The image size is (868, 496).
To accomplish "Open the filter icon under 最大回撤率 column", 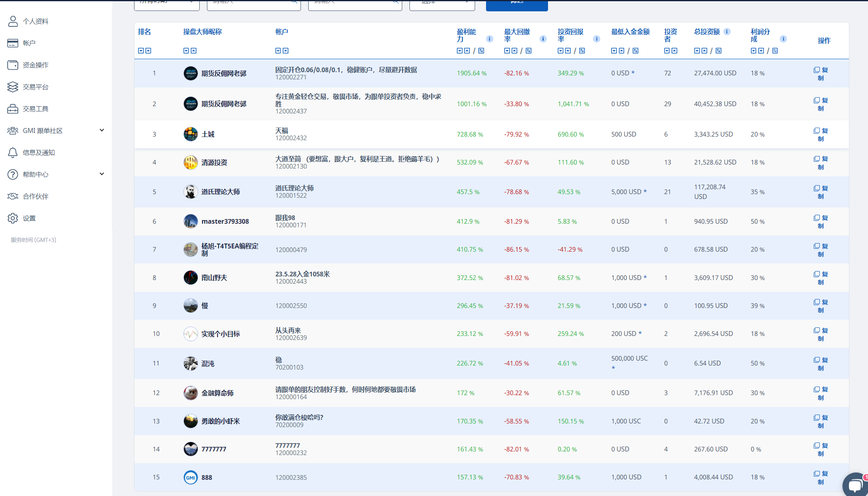I will pyautogui.click(x=529, y=50).
